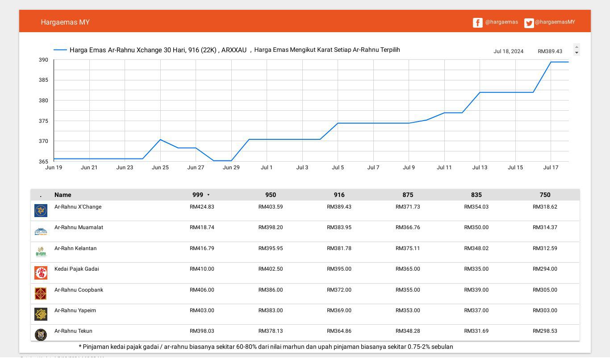The image size is (610, 364).
Task: Click the Ar-Rahn Kelantan logo icon
Action: point(41,252)
